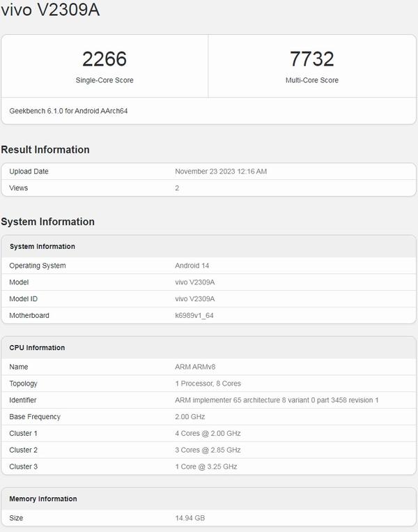This screenshot has width=418, height=532.
Task: Select the vivo V2309A value in Model row
Action: click(195, 282)
